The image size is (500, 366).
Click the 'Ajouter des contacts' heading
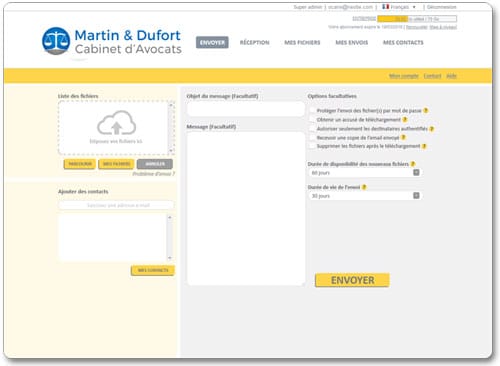tap(83, 191)
